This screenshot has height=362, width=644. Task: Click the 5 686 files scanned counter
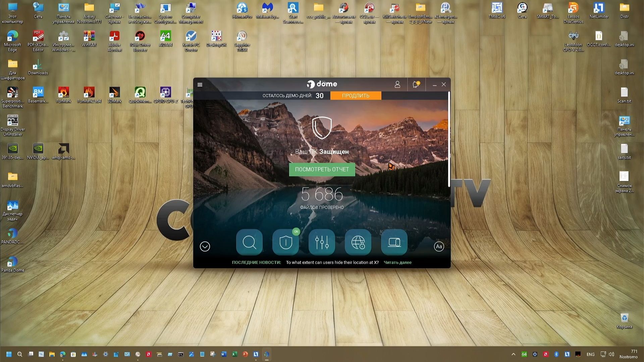[322, 194]
